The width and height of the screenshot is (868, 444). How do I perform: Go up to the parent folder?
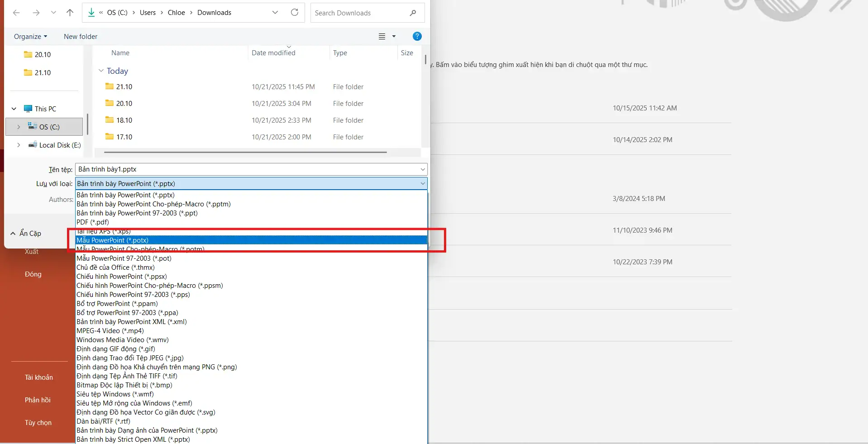(x=70, y=13)
